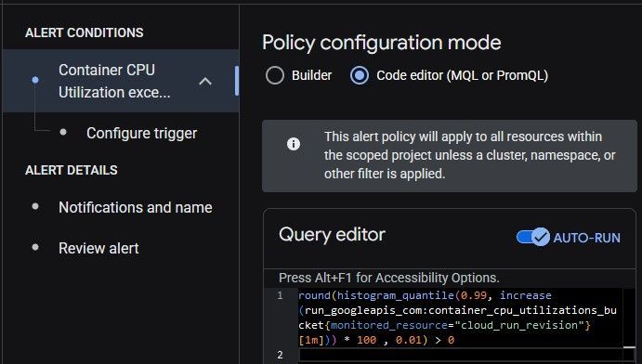Image resolution: width=642 pixels, height=364 pixels.
Task: Click the blue step dot beside Container CPU
Action: point(35,80)
